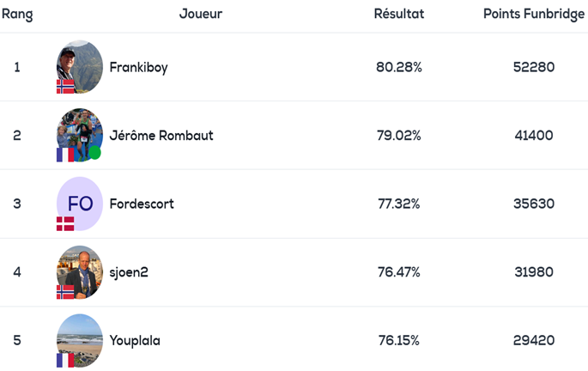Sort by the Points Funbridge header
This screenshot has width=588, height=371.
pos(534,15)
